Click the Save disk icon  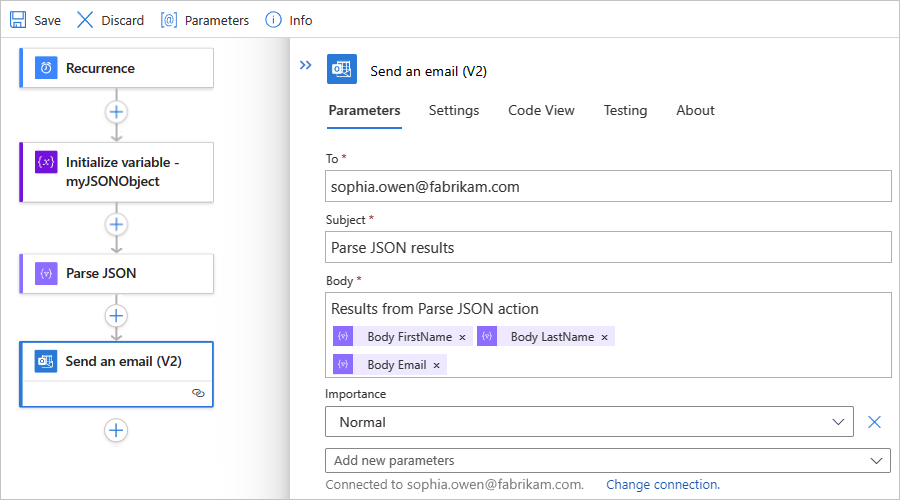(18, 20)
